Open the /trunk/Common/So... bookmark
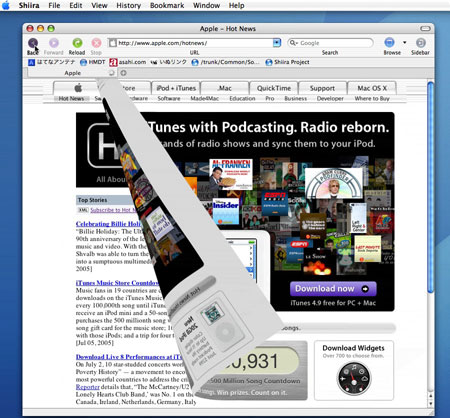 pos(225,62)
